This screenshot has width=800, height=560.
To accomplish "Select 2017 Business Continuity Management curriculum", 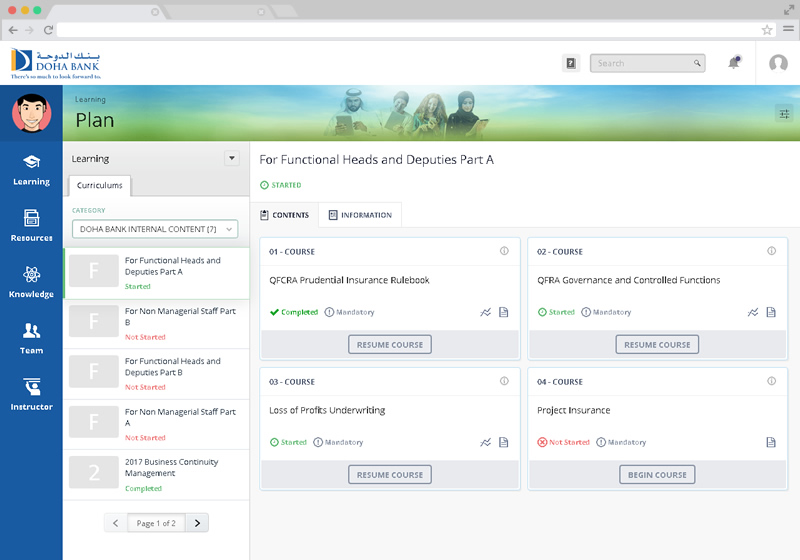I will (157, 475).
